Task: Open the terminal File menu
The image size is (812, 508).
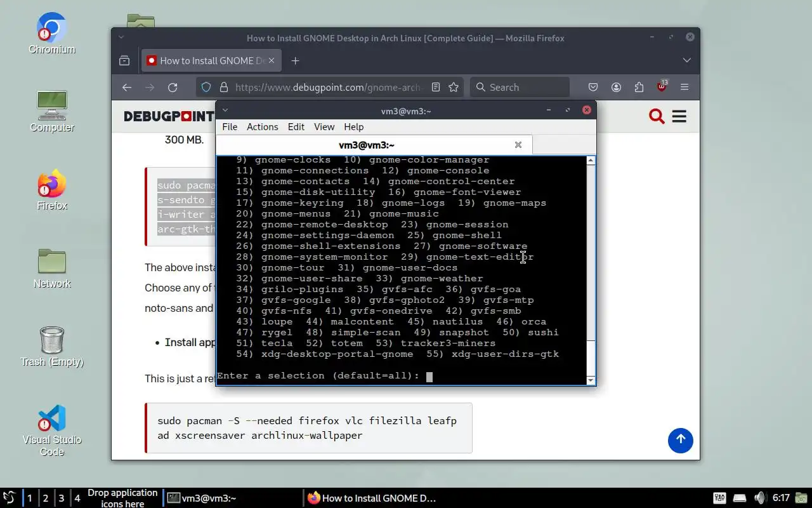Action: [230, 127]
